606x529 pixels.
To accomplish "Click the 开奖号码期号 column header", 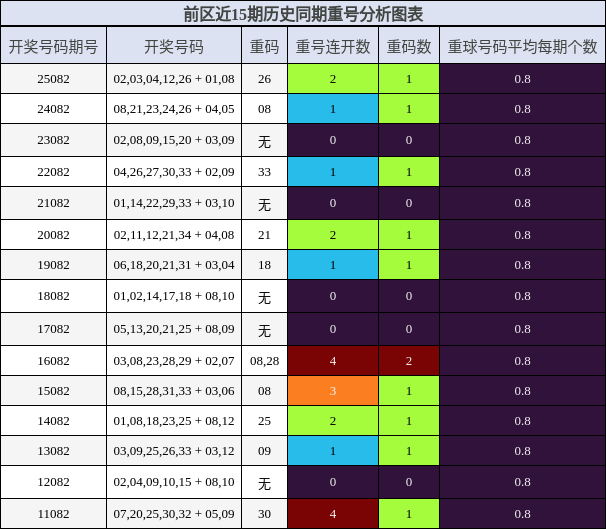I will click(53, 46).
